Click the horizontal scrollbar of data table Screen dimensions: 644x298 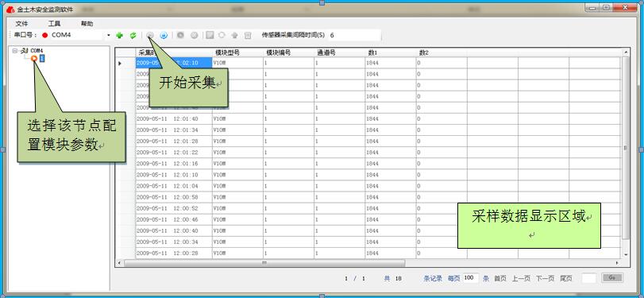(368, 263)
